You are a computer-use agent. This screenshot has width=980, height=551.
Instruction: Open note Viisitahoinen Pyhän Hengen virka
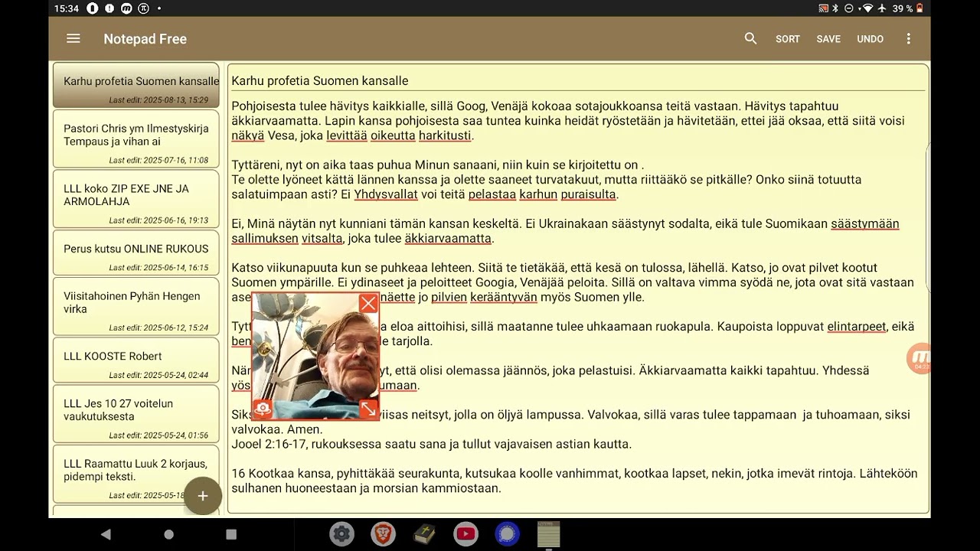coord(136,306)
